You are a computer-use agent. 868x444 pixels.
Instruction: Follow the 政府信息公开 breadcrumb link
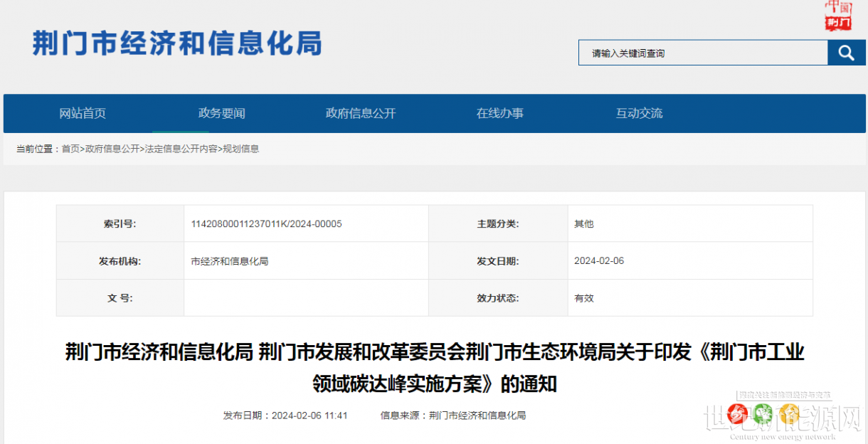pos(112,149)
